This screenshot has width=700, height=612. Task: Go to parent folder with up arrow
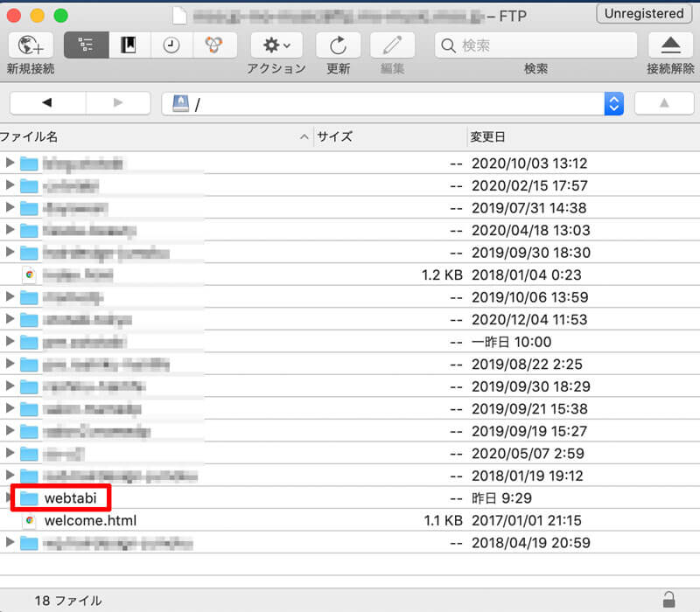point(663,103)
